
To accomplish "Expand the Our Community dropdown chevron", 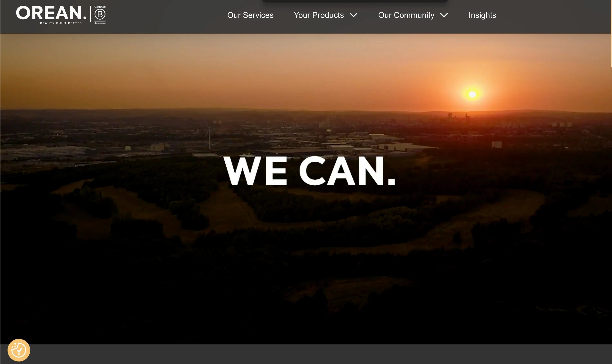I will tap(444, 15).
